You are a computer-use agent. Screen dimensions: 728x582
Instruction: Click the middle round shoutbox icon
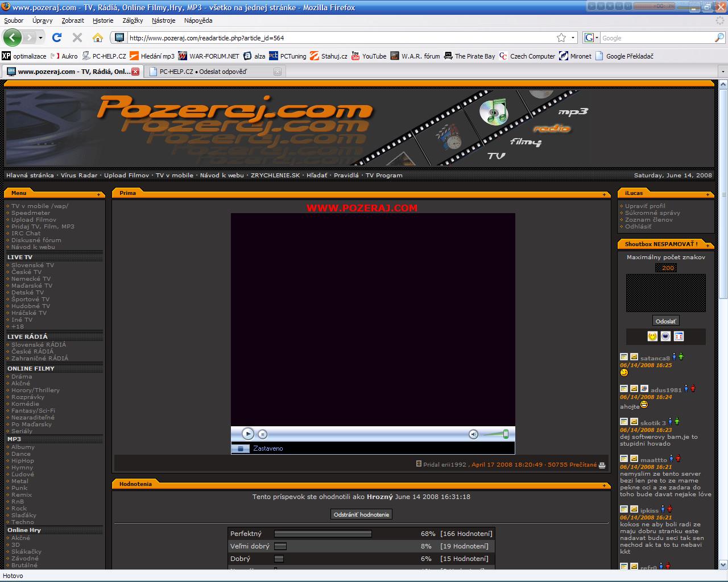point(665,336)
